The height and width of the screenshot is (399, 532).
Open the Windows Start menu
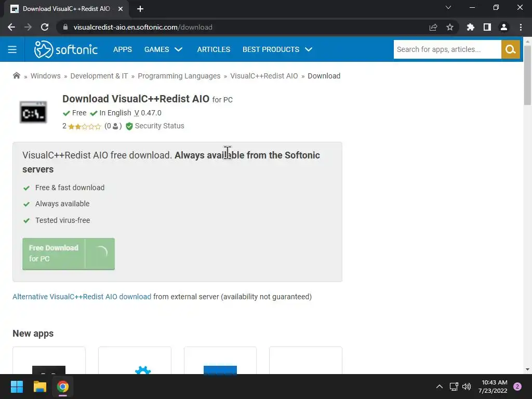[x=17, y=387]
